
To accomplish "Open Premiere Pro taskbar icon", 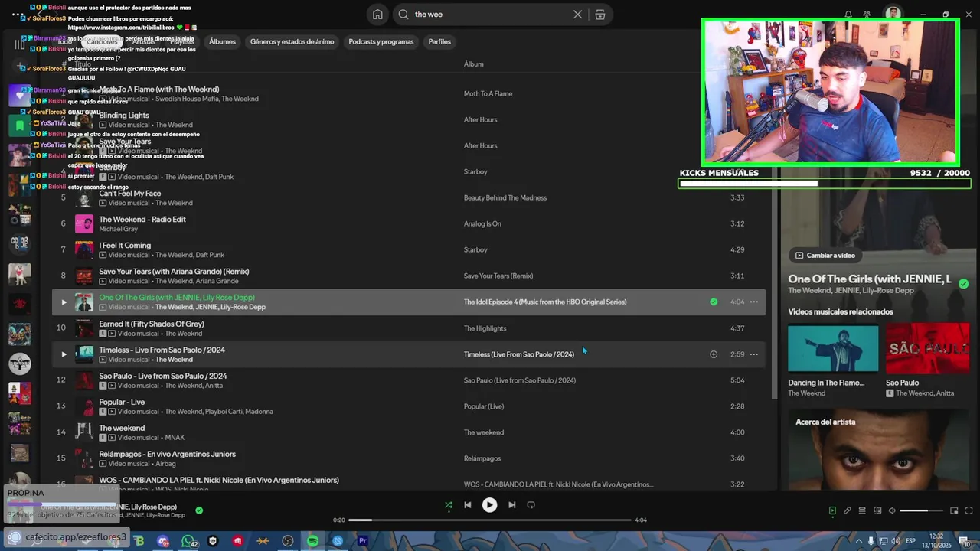I will 362,541.
